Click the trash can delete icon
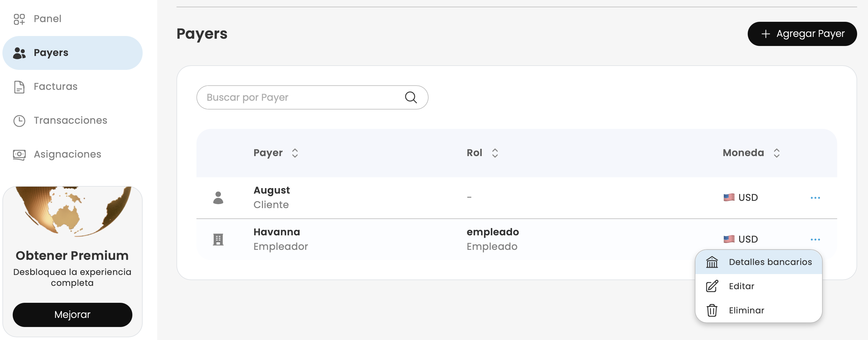Viewport: 868px width, 340px height. point(712,310)
